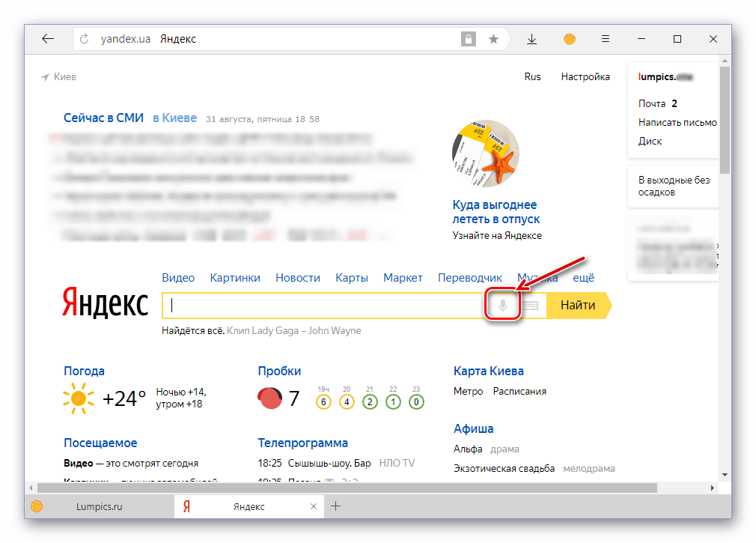Open the Маркет service link
The height and width of the screenshot is (543, 756).
(x=403, y=278)
